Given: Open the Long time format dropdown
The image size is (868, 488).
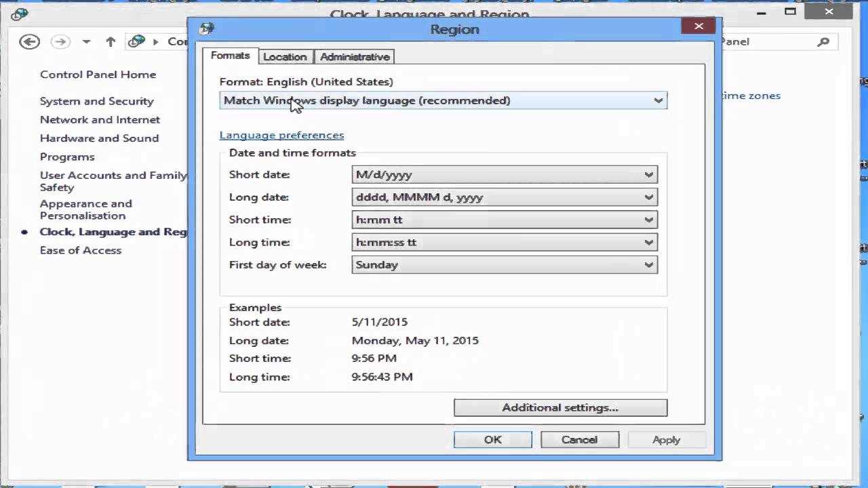Looking at the screenshot, I should pyautogui.click(x=505, y=242).
